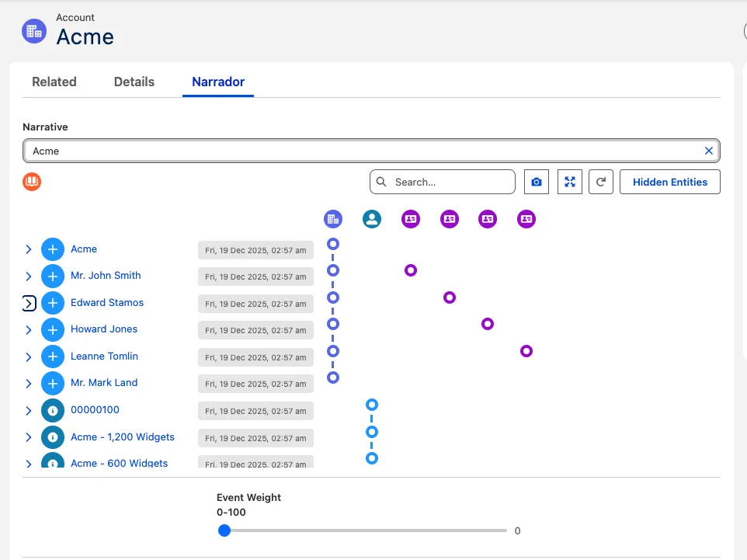Viewport: 747px width, 560px height.
Task: Refresh the narrative with the reload icon
Action: (601, 182)
